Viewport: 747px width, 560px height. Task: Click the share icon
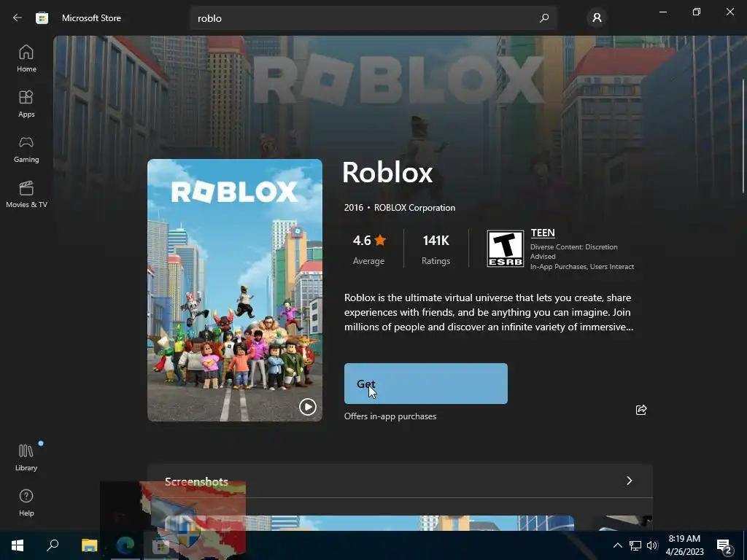click(641, 410)
